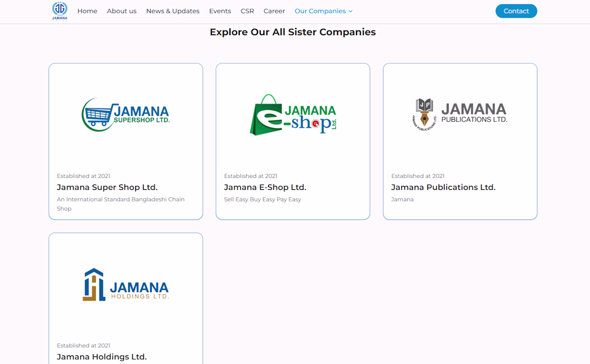
Task: Open the CSR menu item
Action: click(247, 11)
